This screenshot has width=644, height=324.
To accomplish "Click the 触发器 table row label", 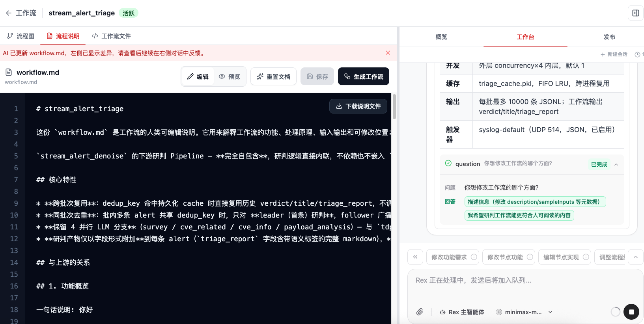I will coord(453,134).
